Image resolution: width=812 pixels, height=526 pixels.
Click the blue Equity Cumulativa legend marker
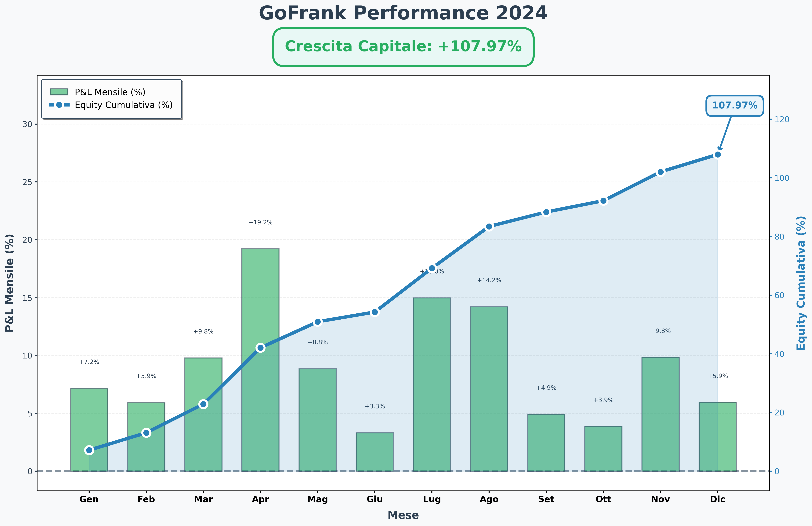(x=59, y=105)
